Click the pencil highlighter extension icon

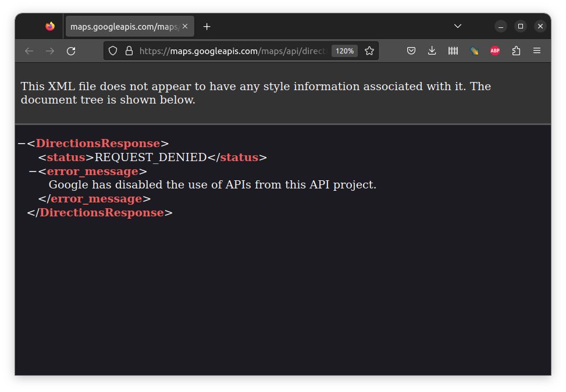(474, 51)
